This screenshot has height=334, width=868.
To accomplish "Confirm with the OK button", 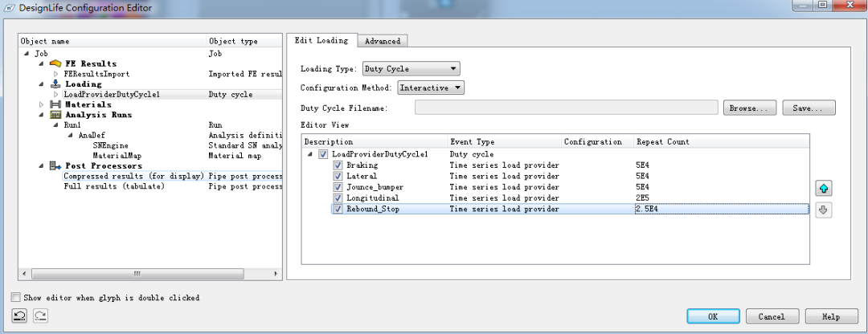I will tap(712, 316).
